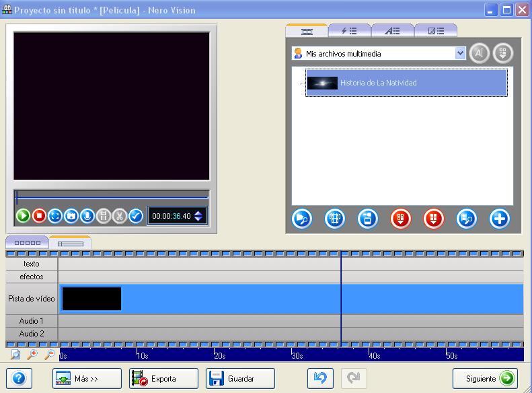This screenshot has width=532, height=393.
Task: Click the blue help question mark icon
Action: pos(19,378)
